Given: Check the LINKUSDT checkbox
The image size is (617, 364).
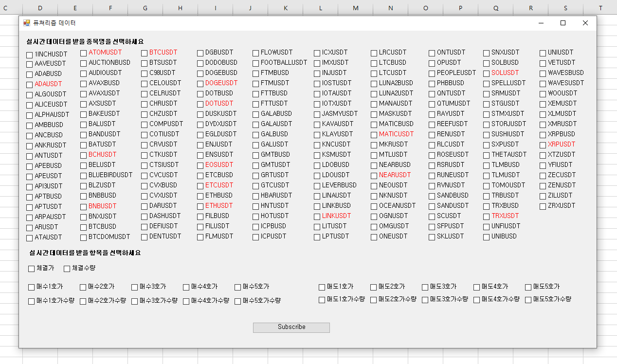Looking at the screenshot, I should coord(317,217).
